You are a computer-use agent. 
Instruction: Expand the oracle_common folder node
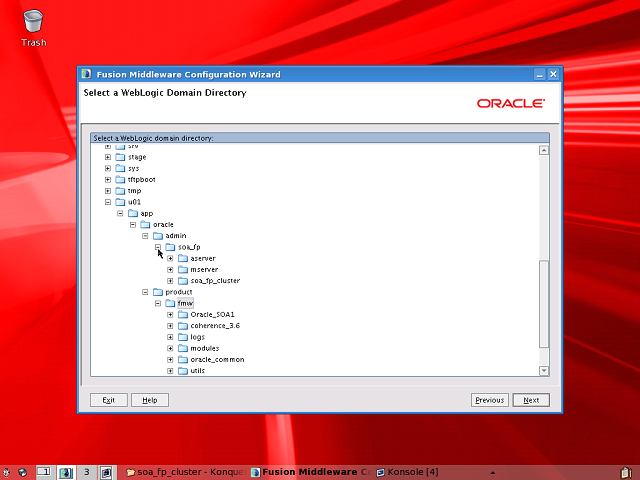coord(170,360)
